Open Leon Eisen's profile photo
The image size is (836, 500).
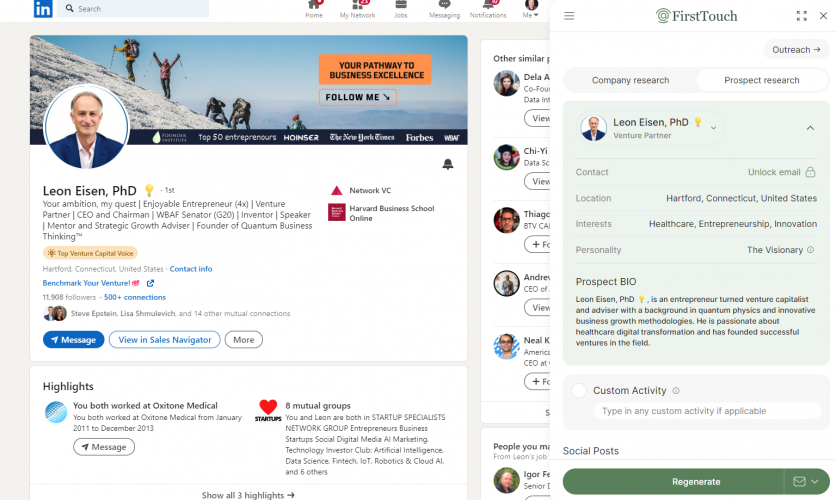point(86,127)
